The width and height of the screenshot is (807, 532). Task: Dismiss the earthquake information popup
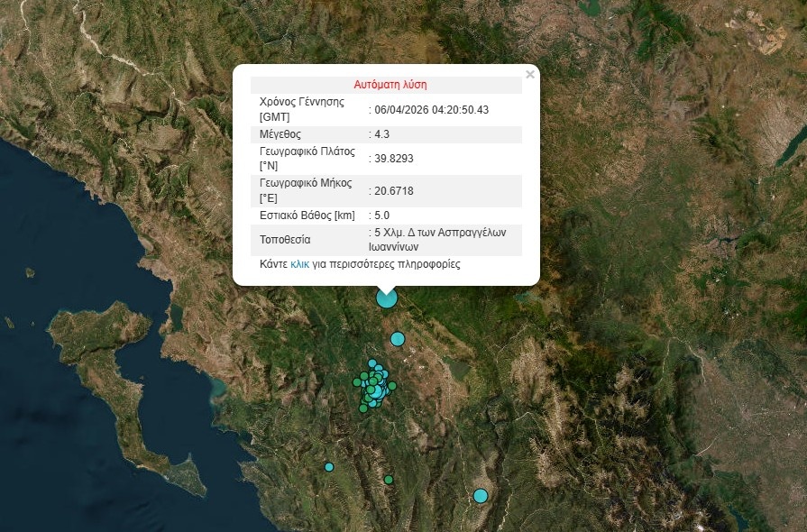[x=529, y=75]
